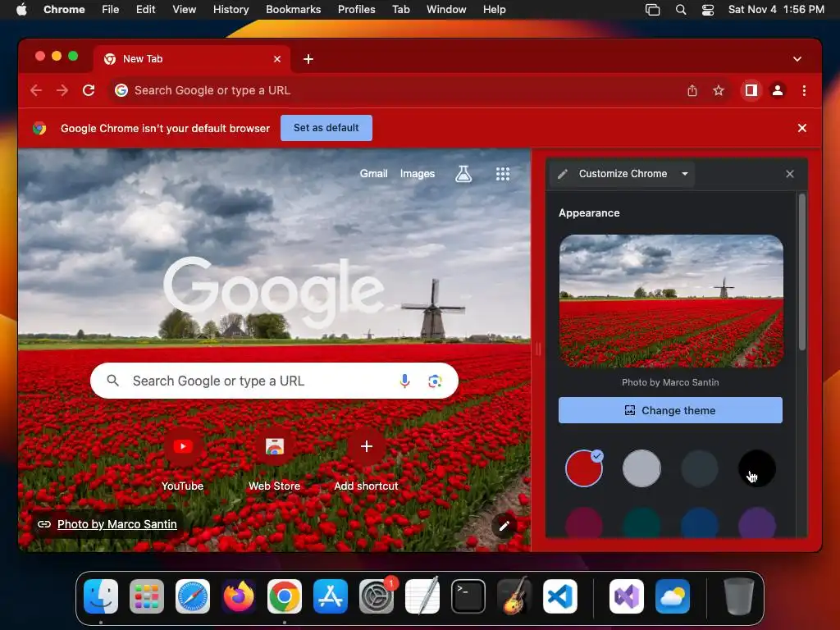Select the light grey color swatch

(641, 468)
